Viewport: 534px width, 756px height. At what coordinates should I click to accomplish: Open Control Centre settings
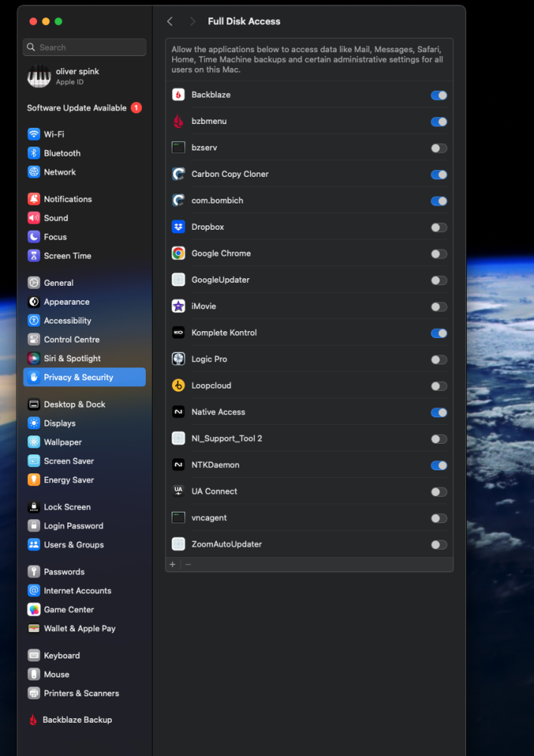tap(85, 339)
